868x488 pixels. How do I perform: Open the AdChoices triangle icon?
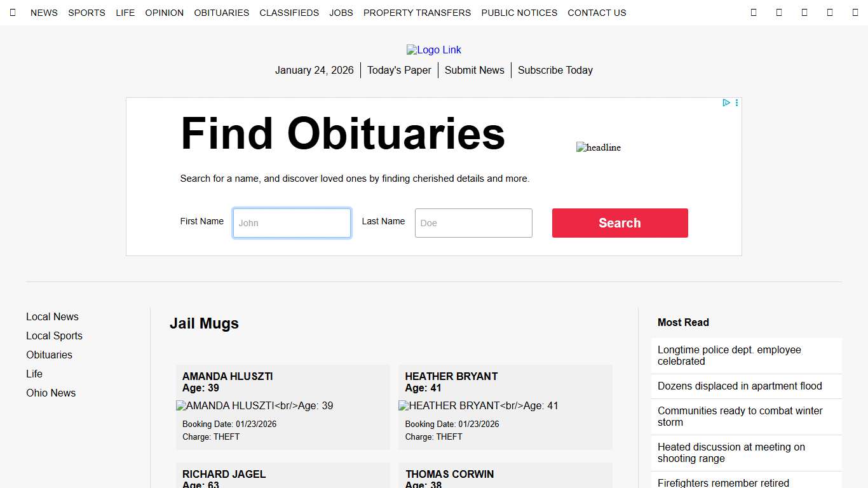pyautogui.click(x=726, y=103)
